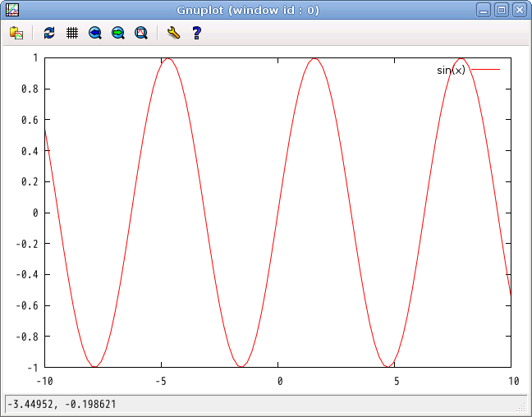Minimize the Gnuplot window

(x=484, y=10)
